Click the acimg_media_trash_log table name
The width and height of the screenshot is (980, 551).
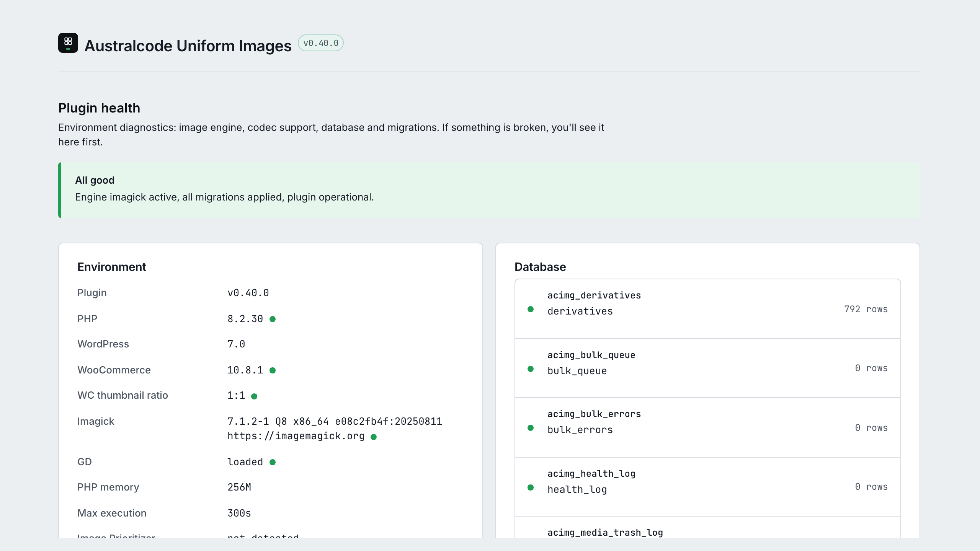pos(605,533)
